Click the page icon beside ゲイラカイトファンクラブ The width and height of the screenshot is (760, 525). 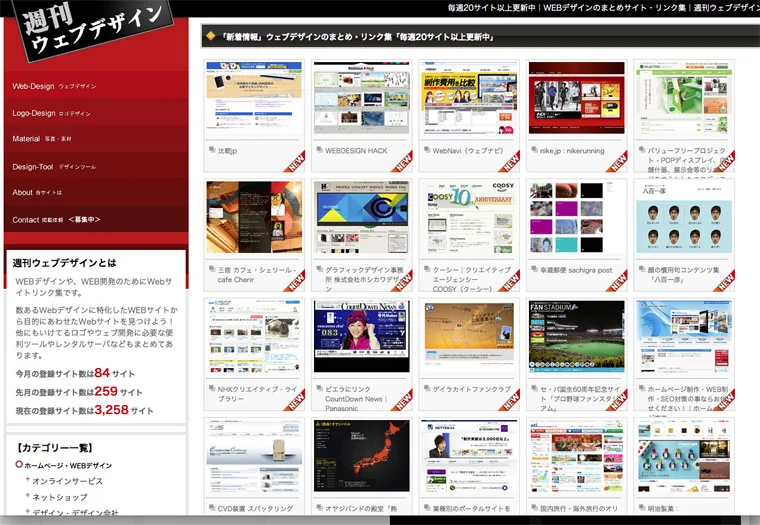(427, 388)
